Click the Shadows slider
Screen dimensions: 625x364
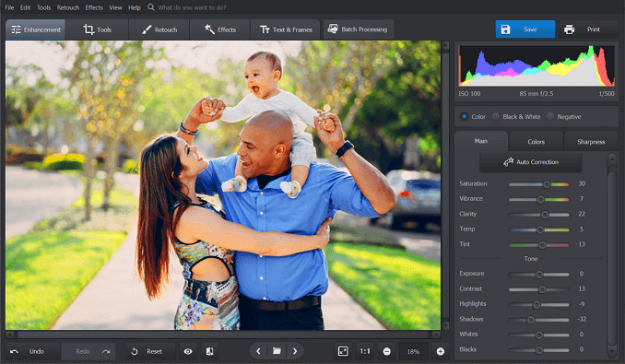coord(539,320)
